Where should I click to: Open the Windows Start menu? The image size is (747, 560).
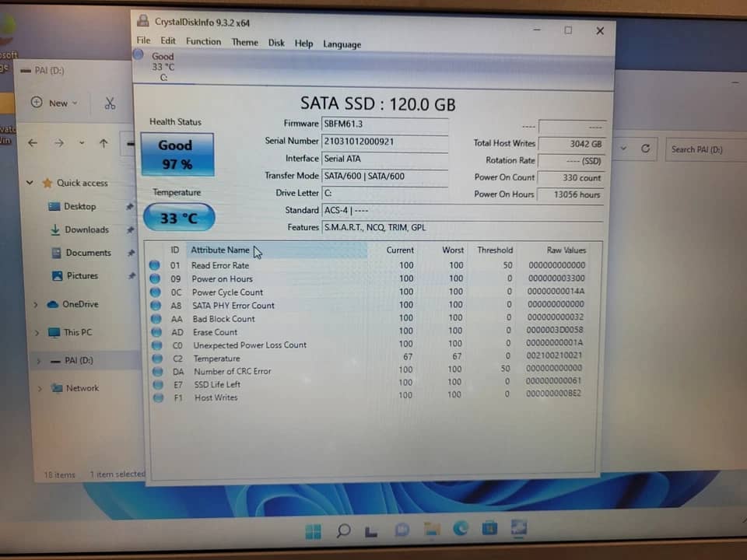tap(313, 531)
